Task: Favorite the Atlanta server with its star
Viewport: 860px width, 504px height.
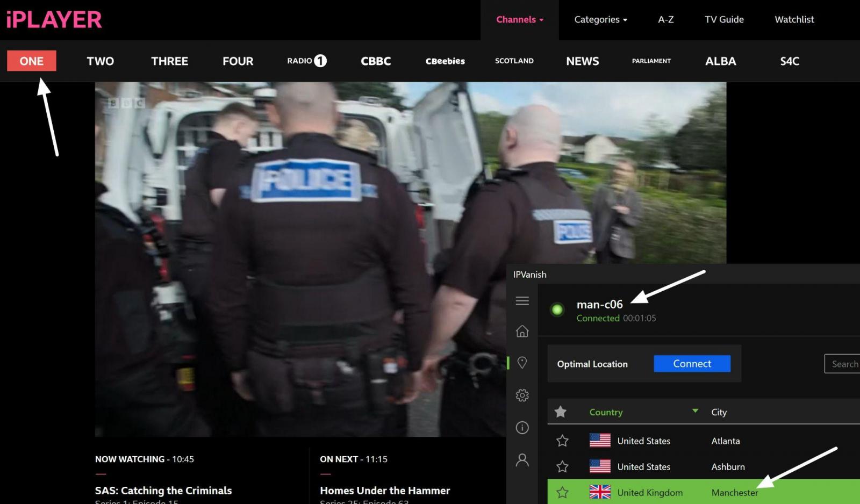Action: [562, 441]
